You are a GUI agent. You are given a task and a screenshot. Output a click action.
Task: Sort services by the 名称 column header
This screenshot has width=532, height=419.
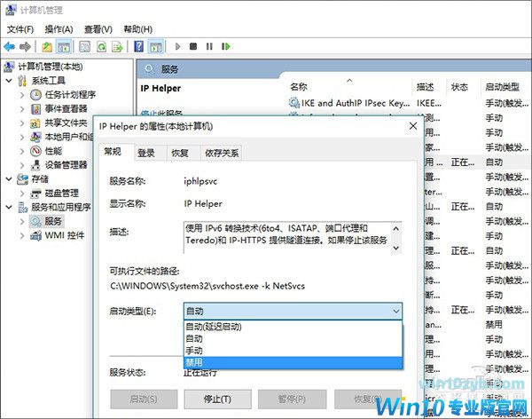click(x=348, y=87)
